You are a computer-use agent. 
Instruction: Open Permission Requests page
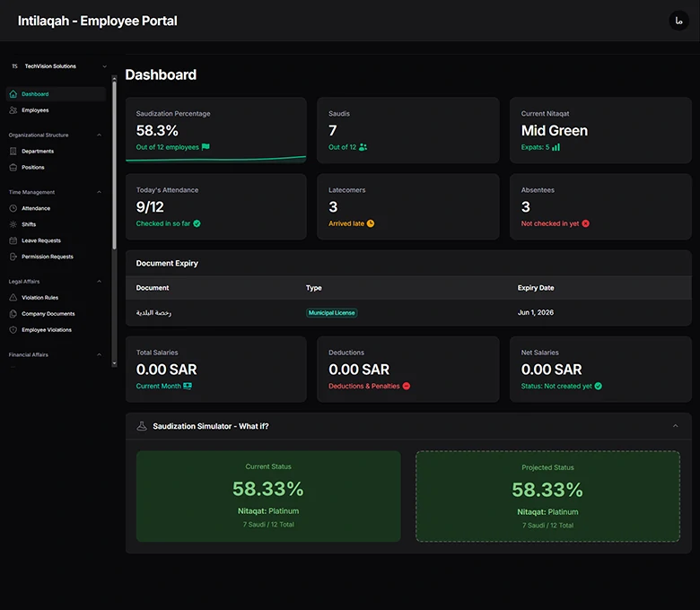(x=57, y=257)
